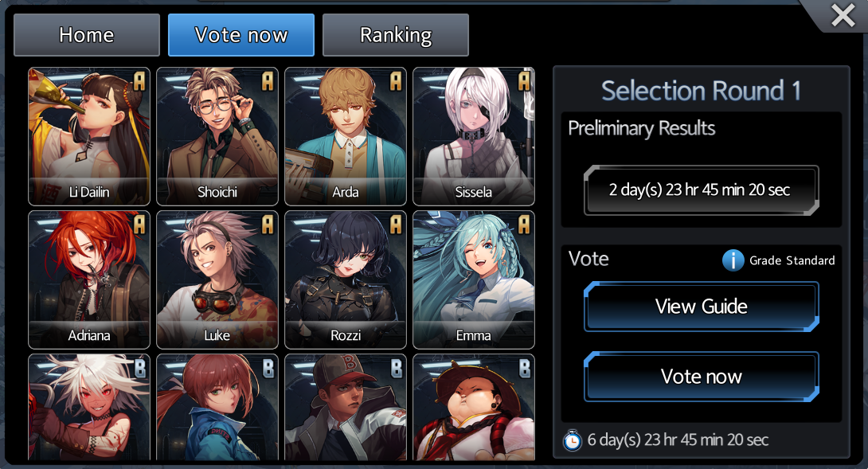Click the stopwatch icon beside voting countdown
Screen dimensions: 868x469
572,440
